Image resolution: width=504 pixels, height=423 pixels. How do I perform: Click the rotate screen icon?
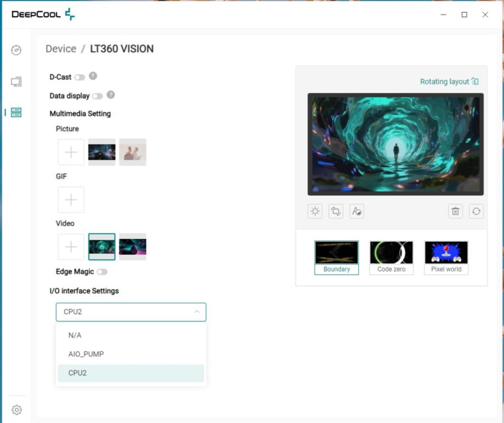point(336,211)
